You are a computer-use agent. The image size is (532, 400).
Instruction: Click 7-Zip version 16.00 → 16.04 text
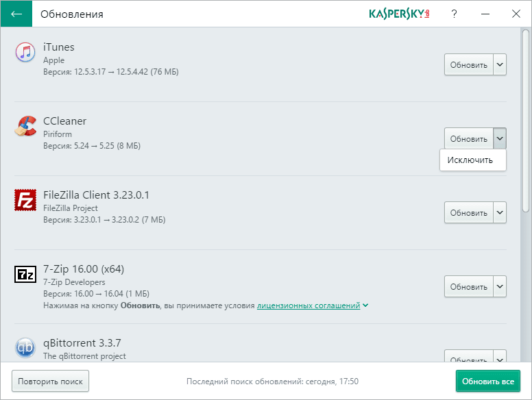[96, 294]
